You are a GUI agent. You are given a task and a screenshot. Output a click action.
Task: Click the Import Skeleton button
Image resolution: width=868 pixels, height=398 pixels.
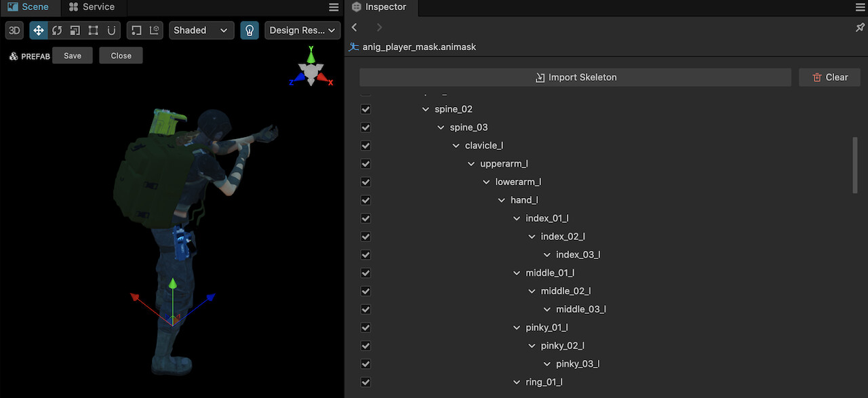pyautogui.click(x=575, y=77)
